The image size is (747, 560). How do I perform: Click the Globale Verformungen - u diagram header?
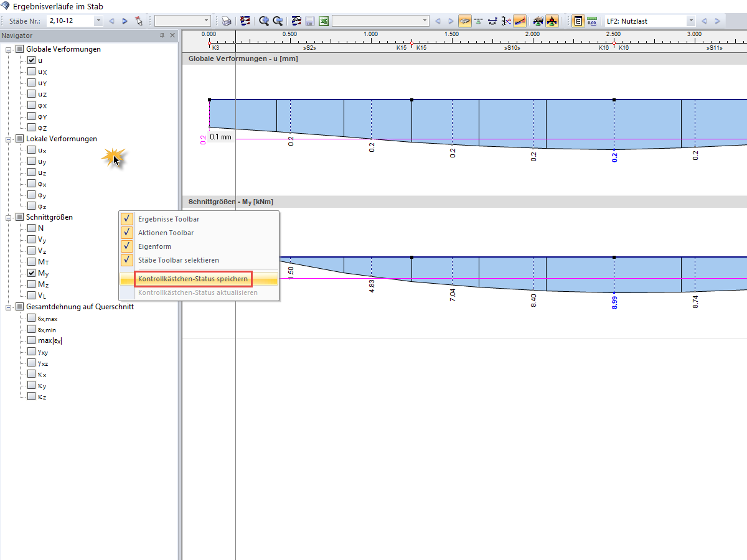[464, 58]
